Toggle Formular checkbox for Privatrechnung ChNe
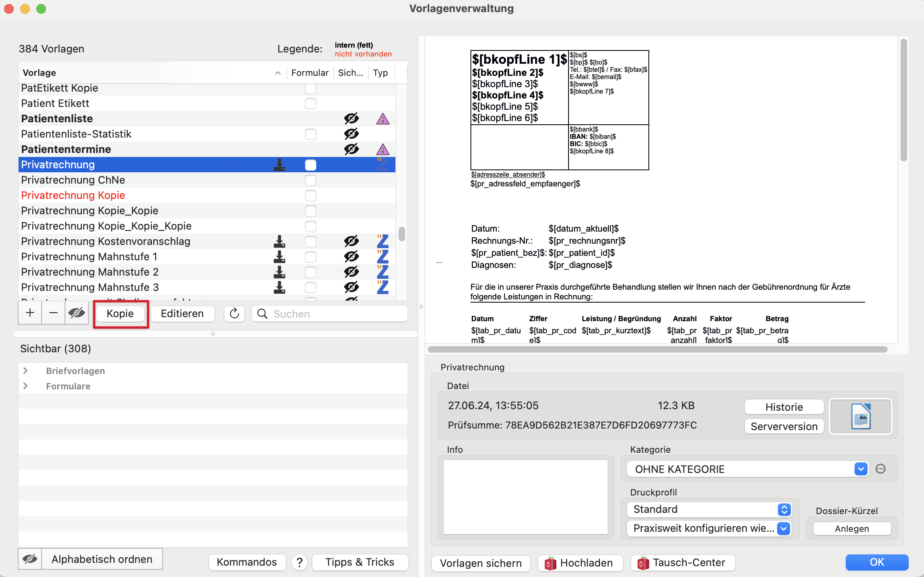 coord(310,180)
